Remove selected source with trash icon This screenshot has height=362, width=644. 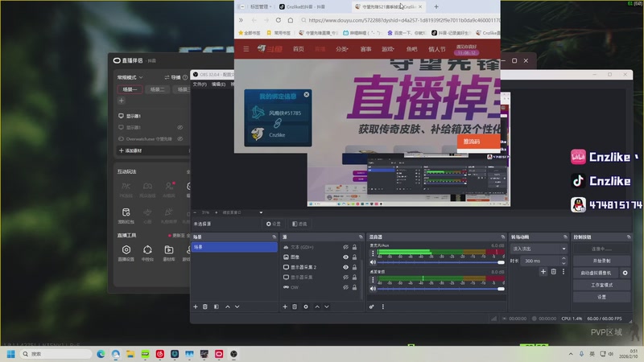295,306
